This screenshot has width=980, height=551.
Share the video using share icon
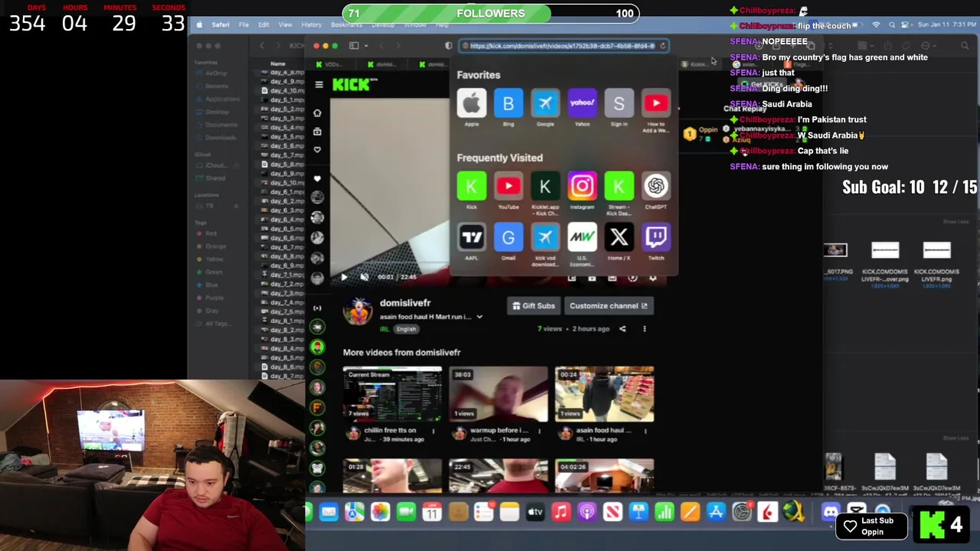(622, 329)
